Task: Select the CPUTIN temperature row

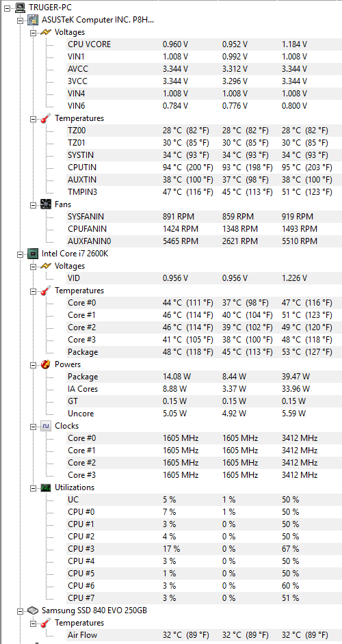Action: tap(204, 167)
